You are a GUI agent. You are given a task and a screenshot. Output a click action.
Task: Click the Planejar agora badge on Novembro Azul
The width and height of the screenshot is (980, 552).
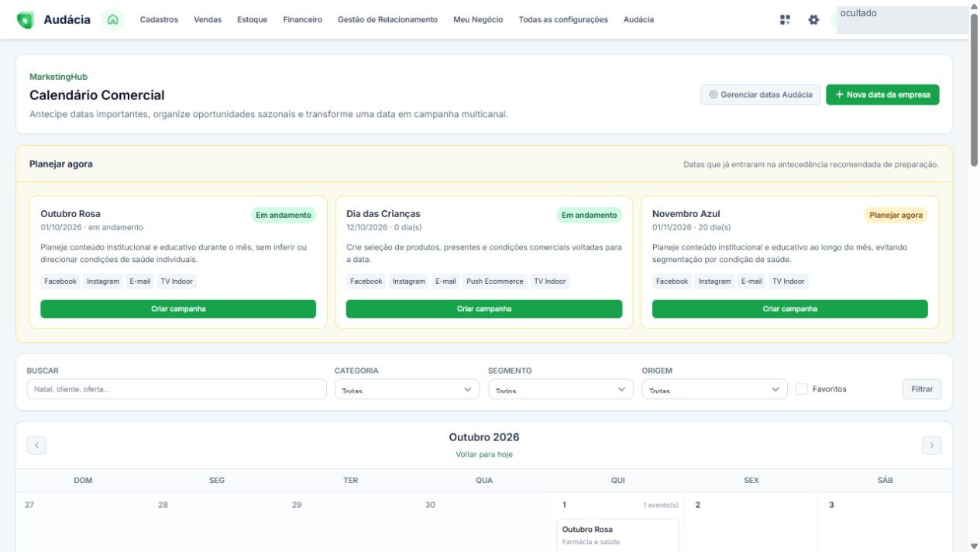896,216
